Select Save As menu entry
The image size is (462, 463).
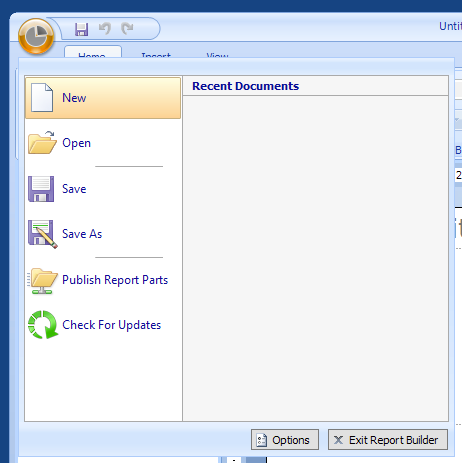click(x=103, y=234)
